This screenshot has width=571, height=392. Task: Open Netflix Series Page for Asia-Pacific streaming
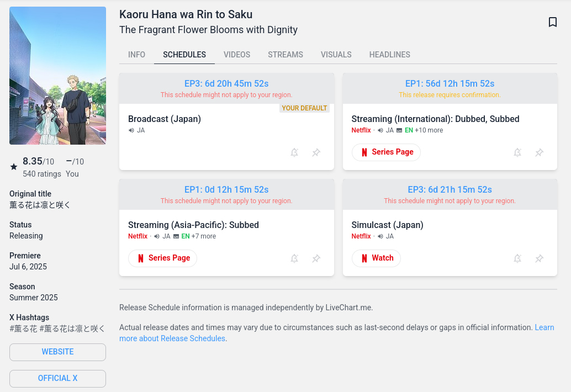coord(162,258)
